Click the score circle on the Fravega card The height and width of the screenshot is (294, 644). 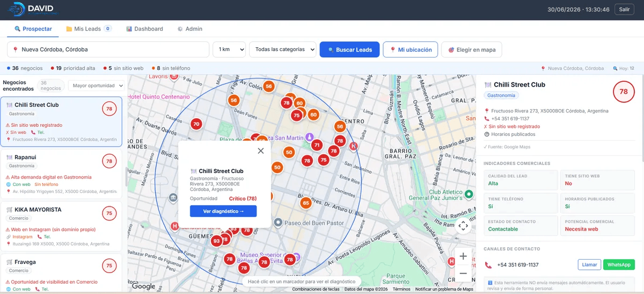pyautogui.click(x=109, y=266)
